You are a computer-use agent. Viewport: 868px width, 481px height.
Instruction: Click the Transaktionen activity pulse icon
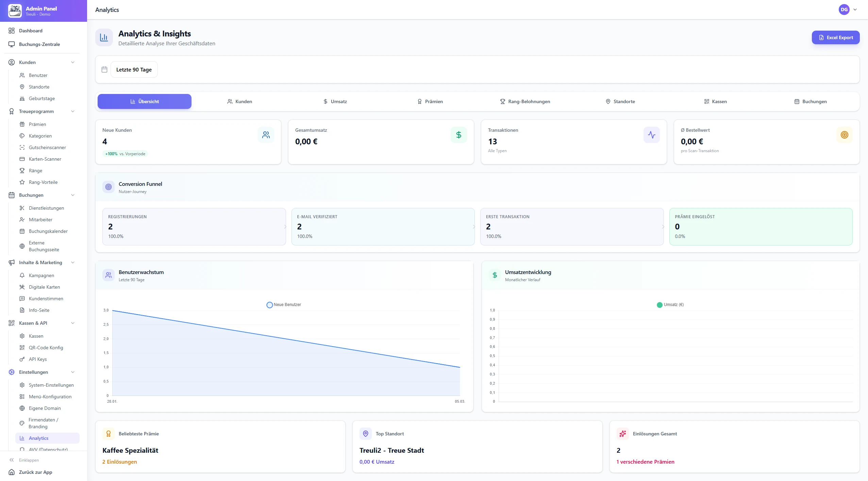[x=651, y=135]
